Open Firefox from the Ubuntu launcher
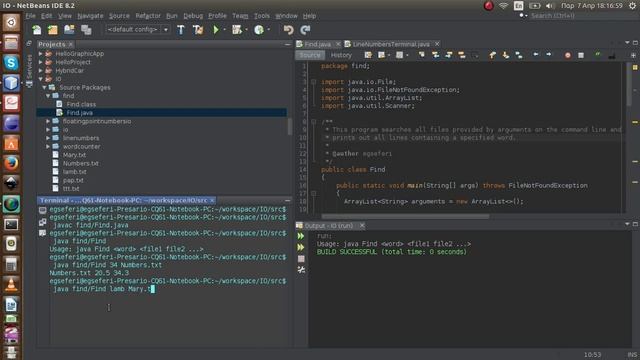Image resolution: width=640 pixels, height=360 pixels. click(11, 164)
